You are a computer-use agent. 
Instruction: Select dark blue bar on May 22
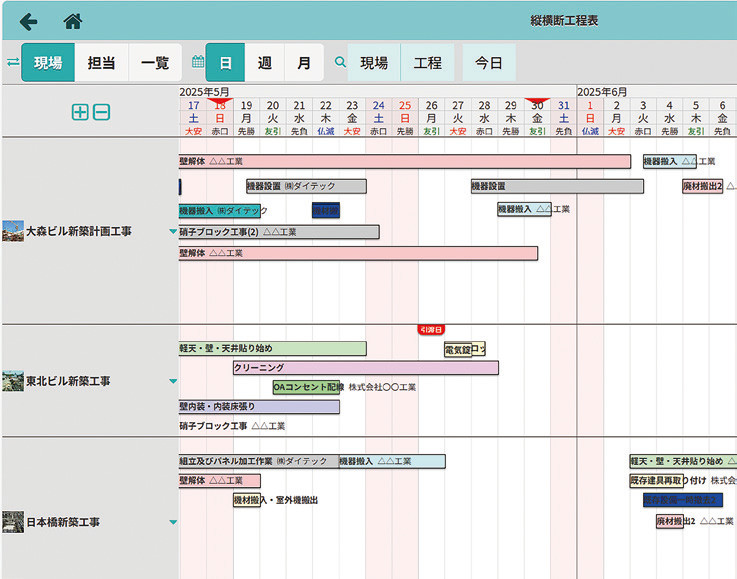(326, 211)
